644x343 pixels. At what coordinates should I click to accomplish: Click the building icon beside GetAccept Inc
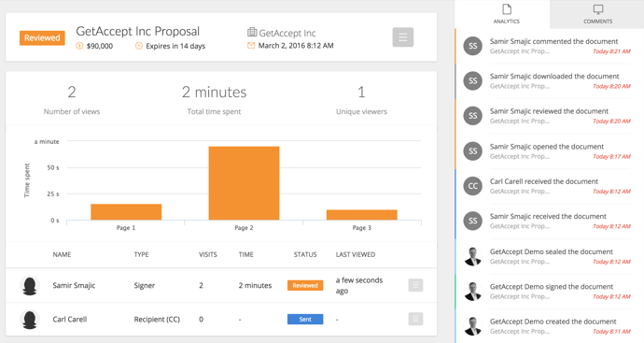(252, 33)
